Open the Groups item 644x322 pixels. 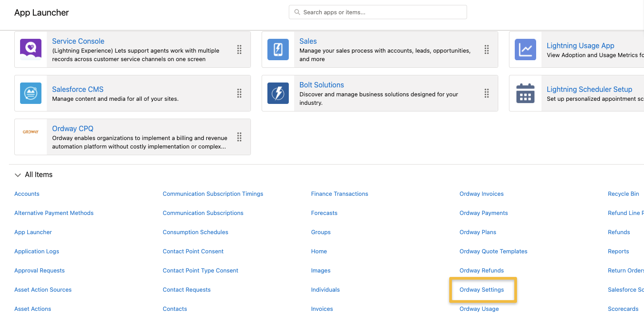[321, 232]
